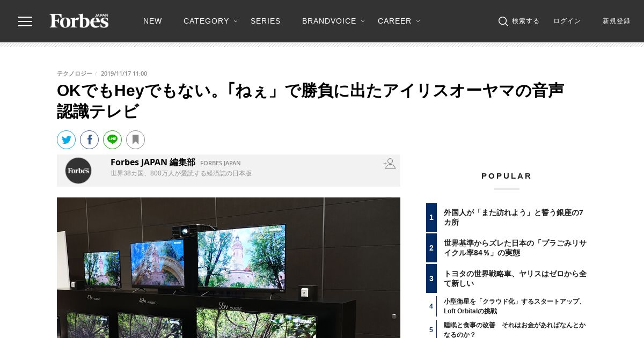The width and height of the screenshot is (644, 338).
Task: Share the article on Twitter
Action: (x=66, y=140)
